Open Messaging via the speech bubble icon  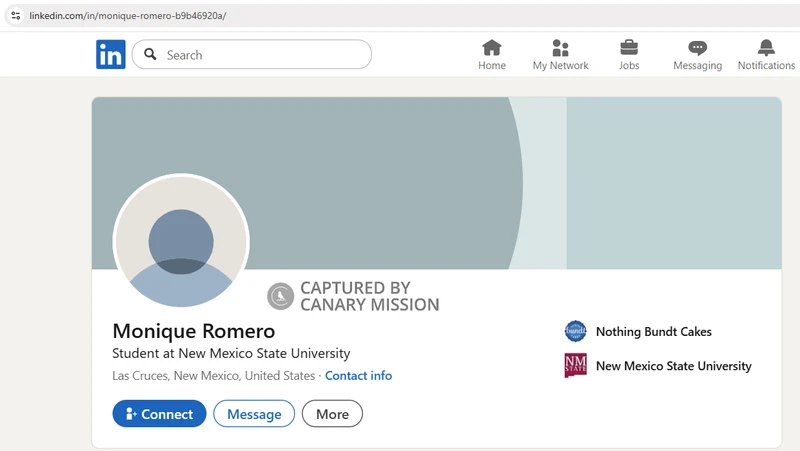(697, 48)
